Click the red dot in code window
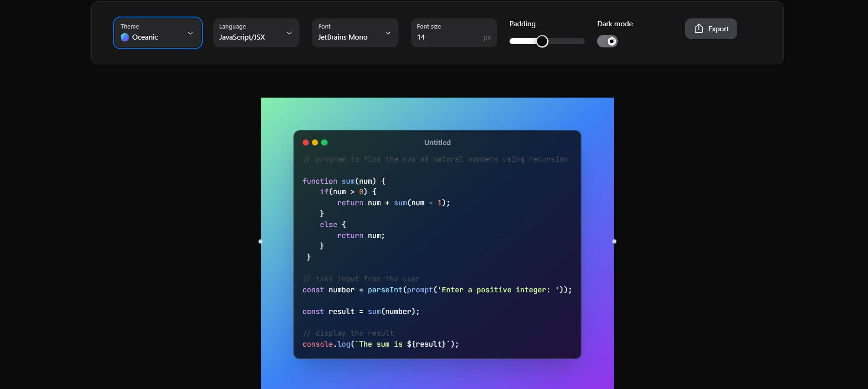This screenshot has width=868, height=389. (305, 143)
